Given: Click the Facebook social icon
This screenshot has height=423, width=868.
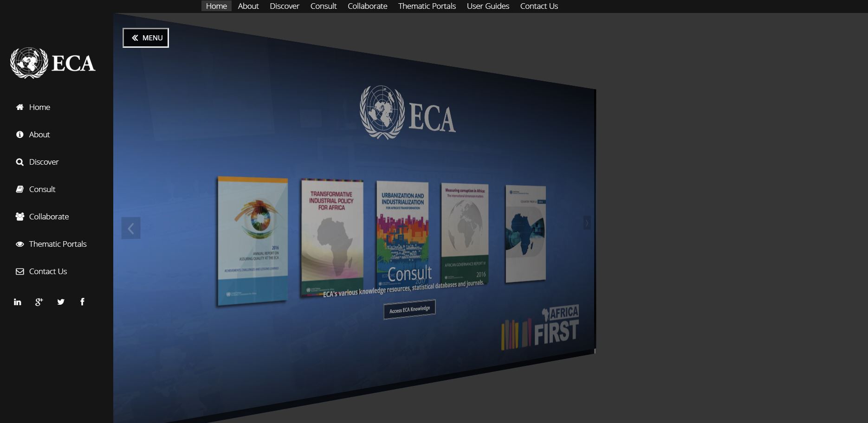Looking at the screenshot, I should pyautogui.click(x=82, y=301).
